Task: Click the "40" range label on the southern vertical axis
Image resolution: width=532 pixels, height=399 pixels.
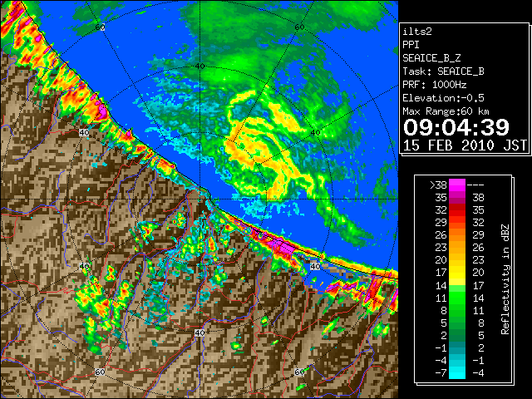Action: (199, 332)
